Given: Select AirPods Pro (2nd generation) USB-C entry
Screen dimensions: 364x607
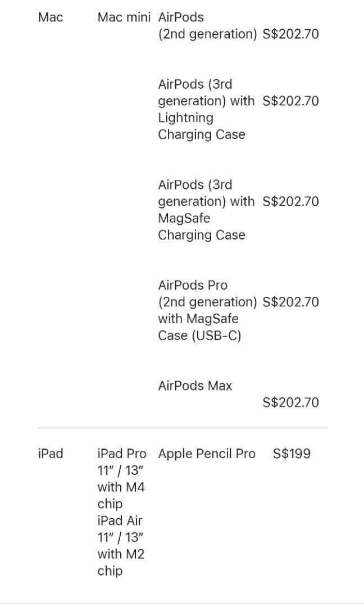Looking at the screenshot, I should click(x=207, y=310).
